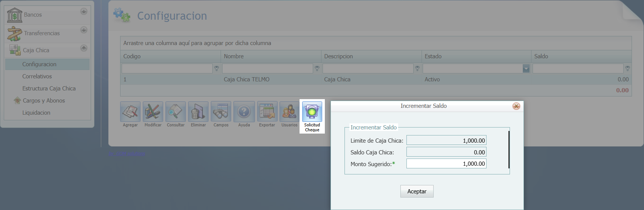644x210 pixels.
Task: Click the Monto Sugerido input field
Action: point(446,164)
